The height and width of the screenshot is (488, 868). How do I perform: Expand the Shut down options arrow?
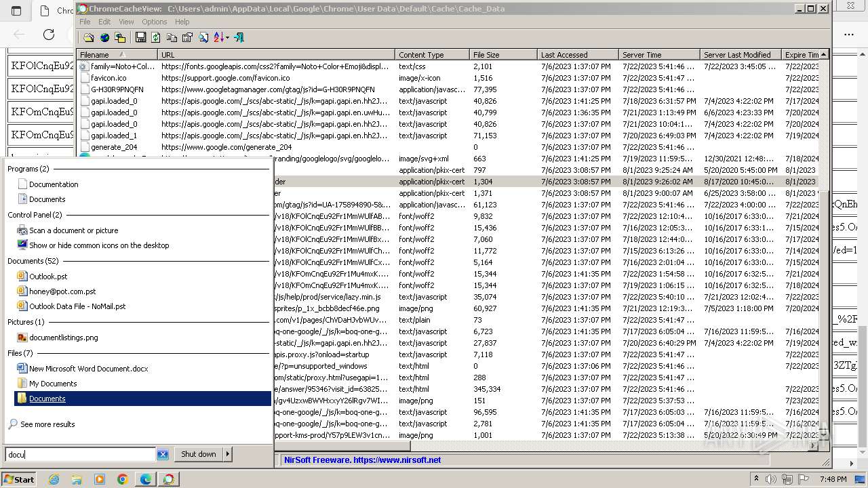coord(228,454)
